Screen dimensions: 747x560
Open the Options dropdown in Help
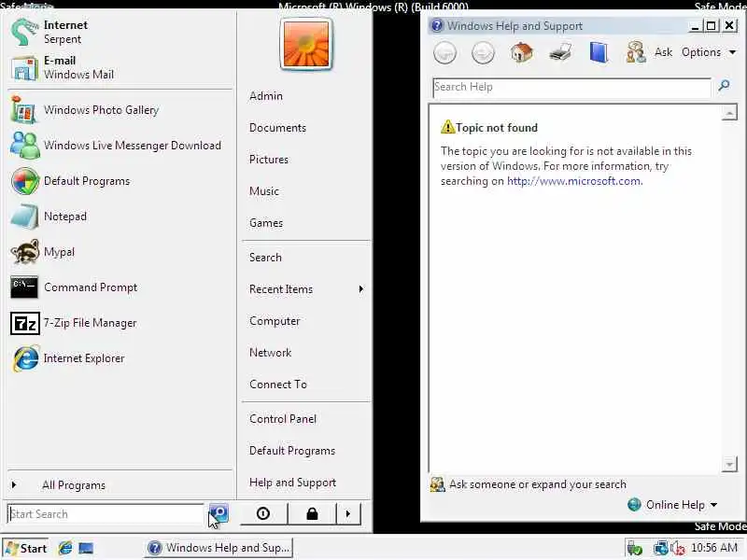pyautogui.click(x=709, y=52)
